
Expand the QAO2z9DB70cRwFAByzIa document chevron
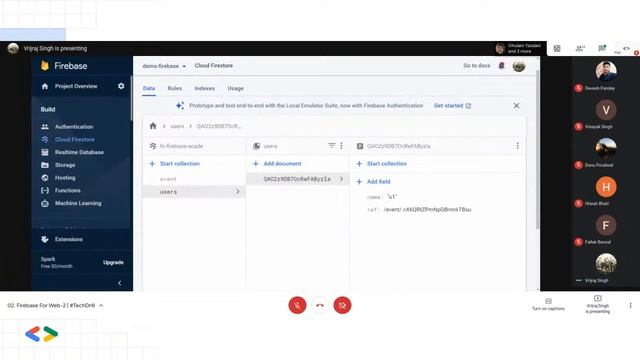click(341, 179)
